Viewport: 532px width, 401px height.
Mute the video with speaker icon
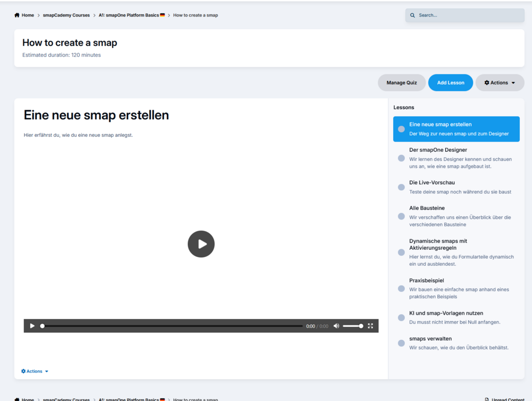336,326
